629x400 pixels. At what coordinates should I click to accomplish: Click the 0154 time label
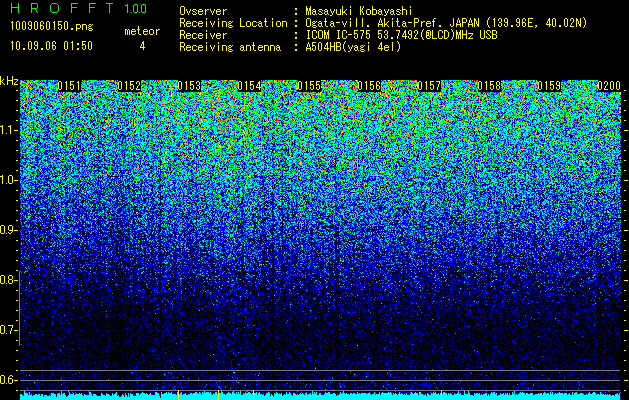249,86
